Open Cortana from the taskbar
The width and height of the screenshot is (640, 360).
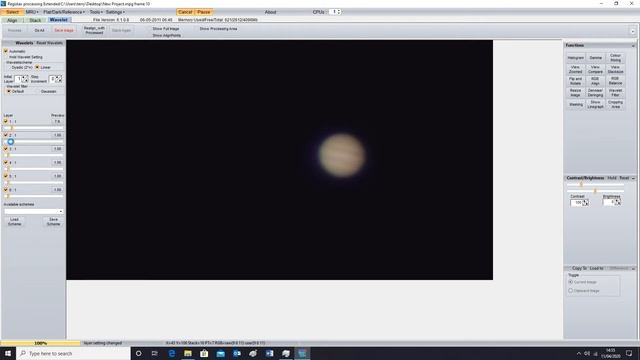pyautogui.click(x=138, y=353)
